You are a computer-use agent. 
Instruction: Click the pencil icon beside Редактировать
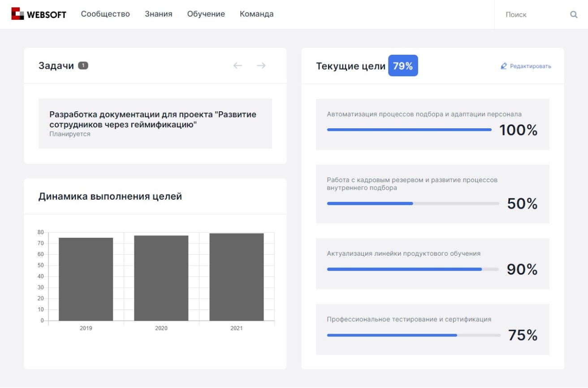click(504, 66)
